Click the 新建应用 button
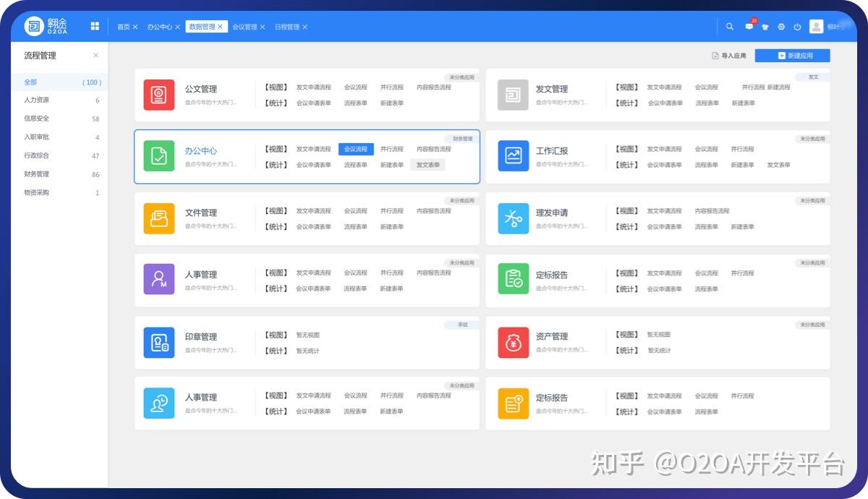Screen dimensions: 868x499 pos(792,56)
